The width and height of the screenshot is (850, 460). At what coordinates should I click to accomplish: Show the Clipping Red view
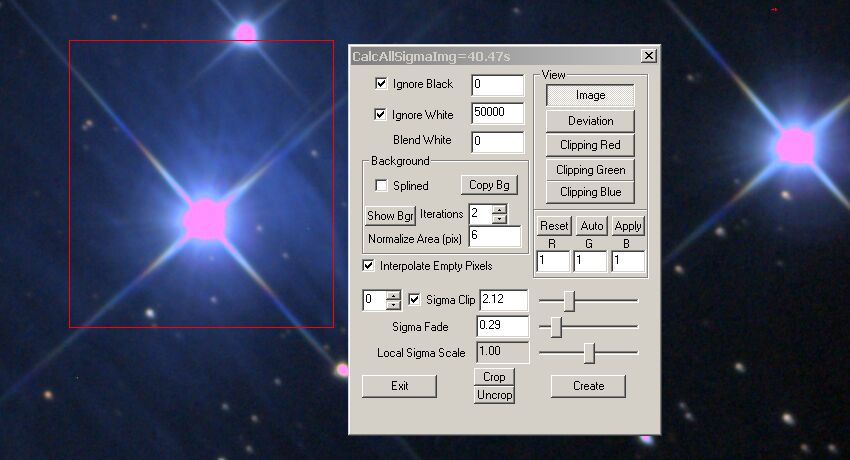tap(590, 145)
